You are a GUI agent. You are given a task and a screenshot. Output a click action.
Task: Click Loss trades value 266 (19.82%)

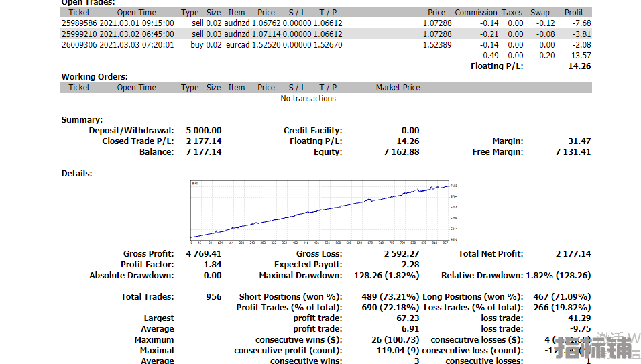562,307
